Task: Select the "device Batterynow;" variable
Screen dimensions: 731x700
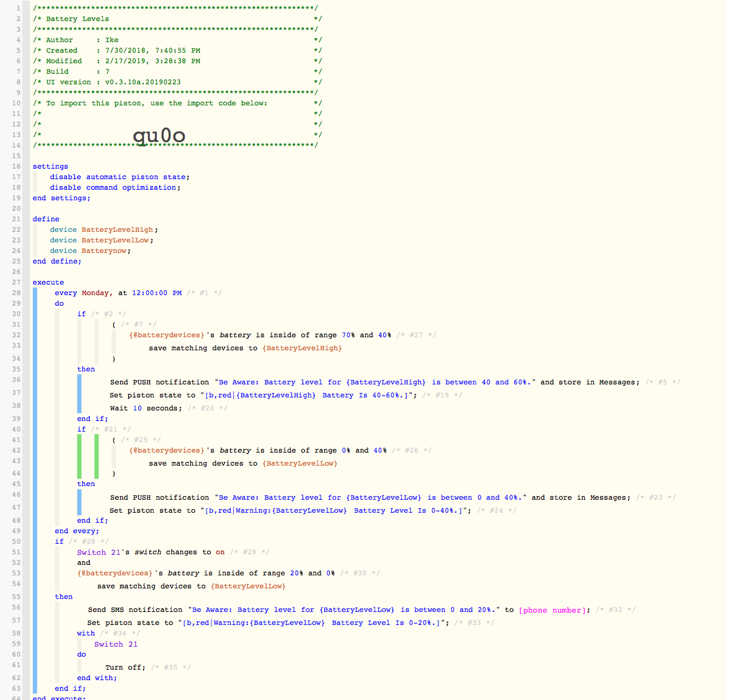Action: [x=91, y=250]
